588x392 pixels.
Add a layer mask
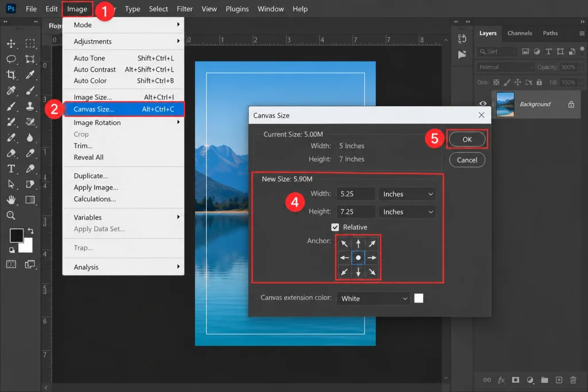point(516,380)
